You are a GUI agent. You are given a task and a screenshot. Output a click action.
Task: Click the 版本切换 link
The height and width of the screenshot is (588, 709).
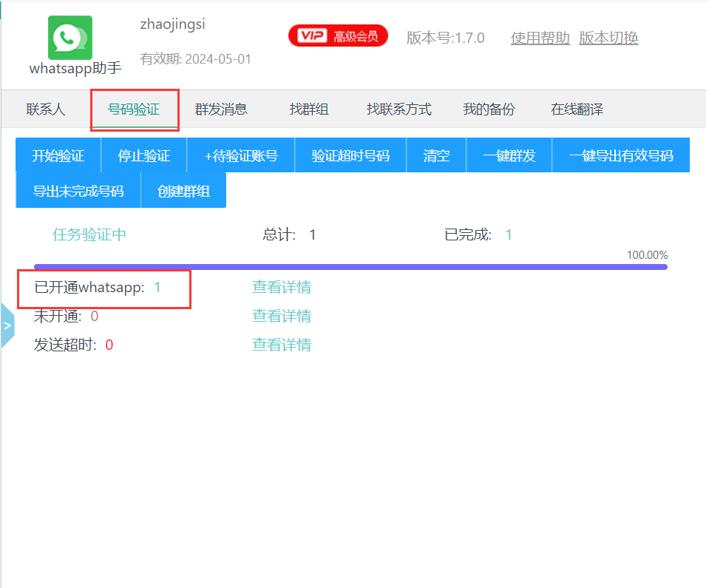pos(608,38)
